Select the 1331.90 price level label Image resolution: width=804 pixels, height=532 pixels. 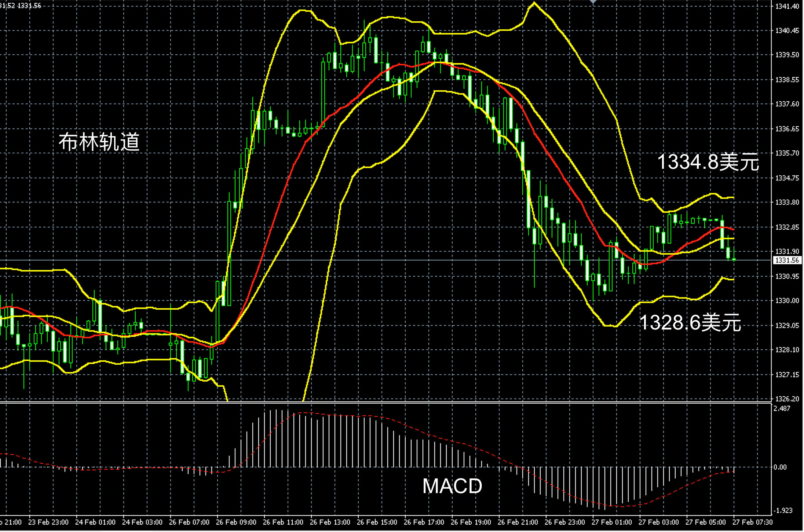[x=787, y=251]
